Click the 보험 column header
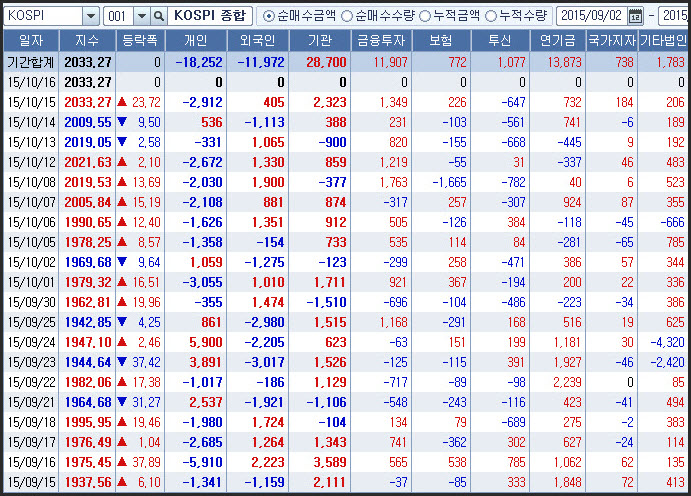The image size is (691, 496). click(441, 41)
